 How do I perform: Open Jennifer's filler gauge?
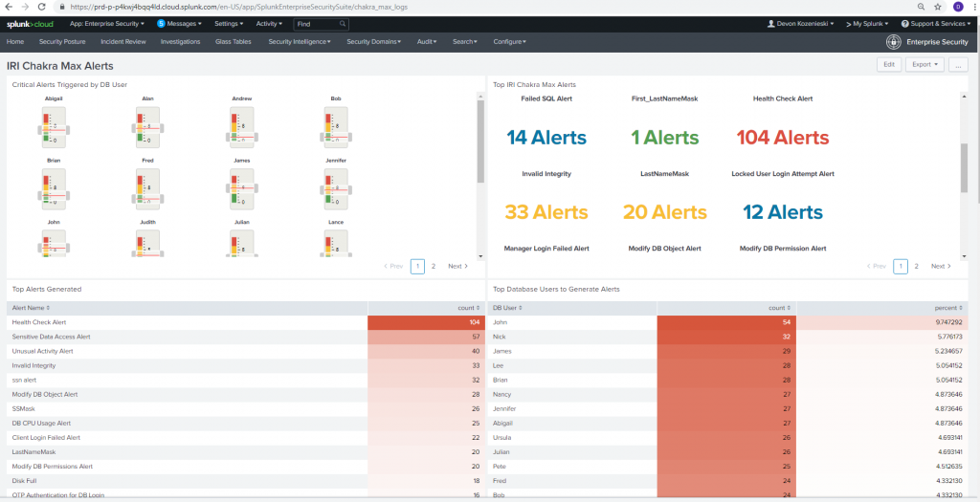(336, 188)
